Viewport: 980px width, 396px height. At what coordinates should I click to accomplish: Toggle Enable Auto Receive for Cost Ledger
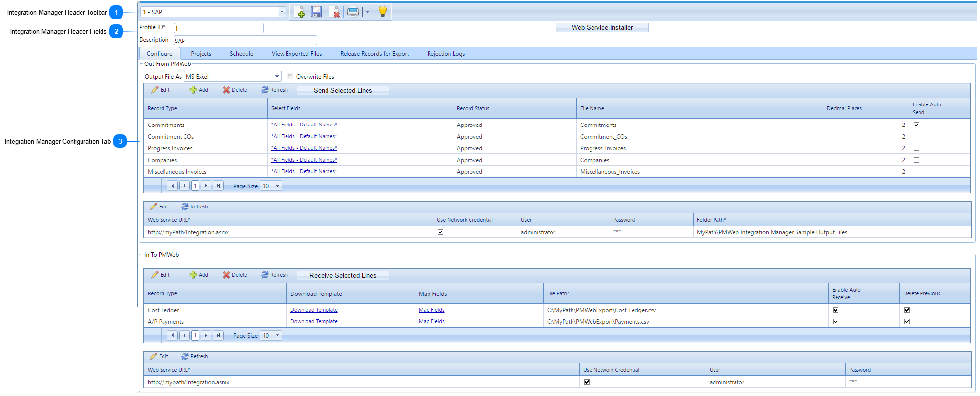(836, 310)
